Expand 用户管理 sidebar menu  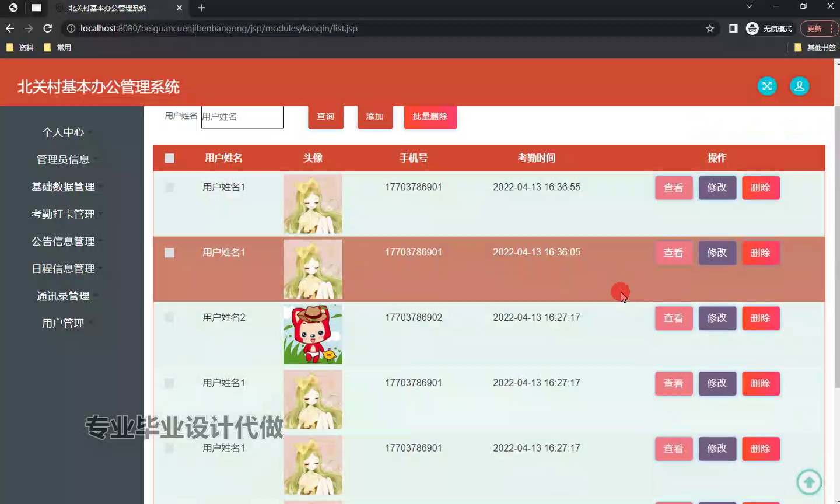(63, 323)
